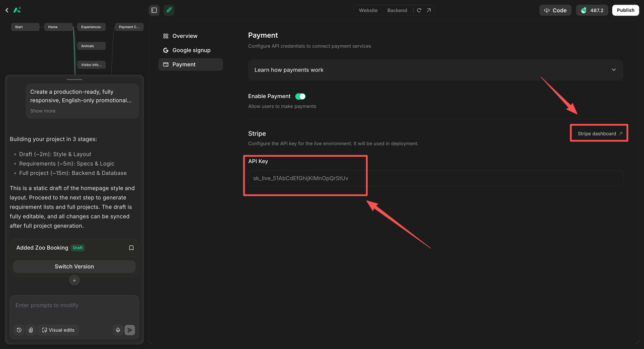Click the Stripe section heading

(257, 133)
